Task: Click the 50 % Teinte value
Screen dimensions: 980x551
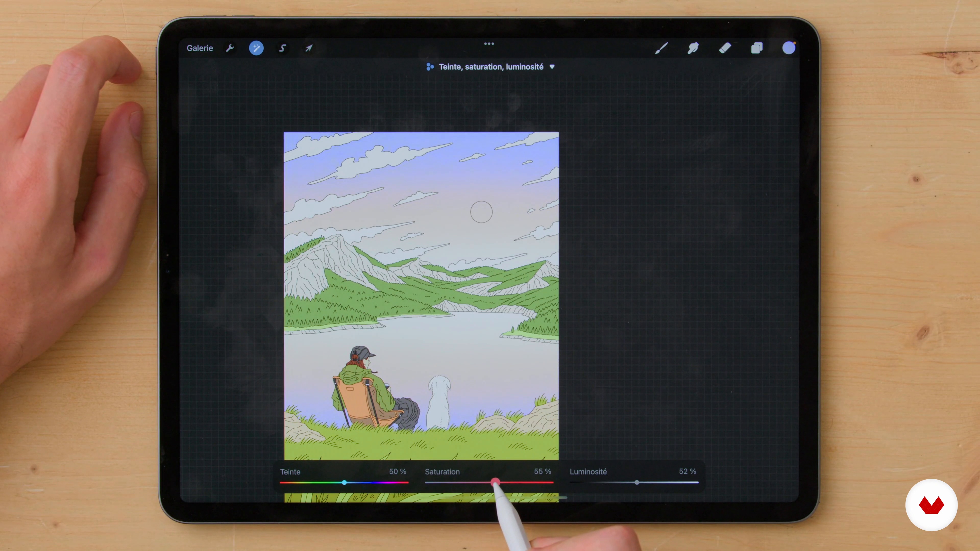Action: [x=398, y=471]
